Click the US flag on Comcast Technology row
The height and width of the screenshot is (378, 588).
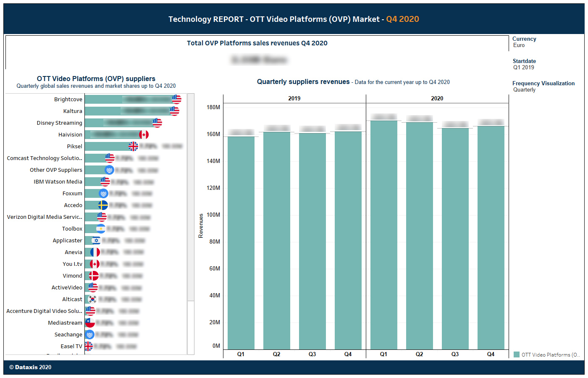(110, 158)
